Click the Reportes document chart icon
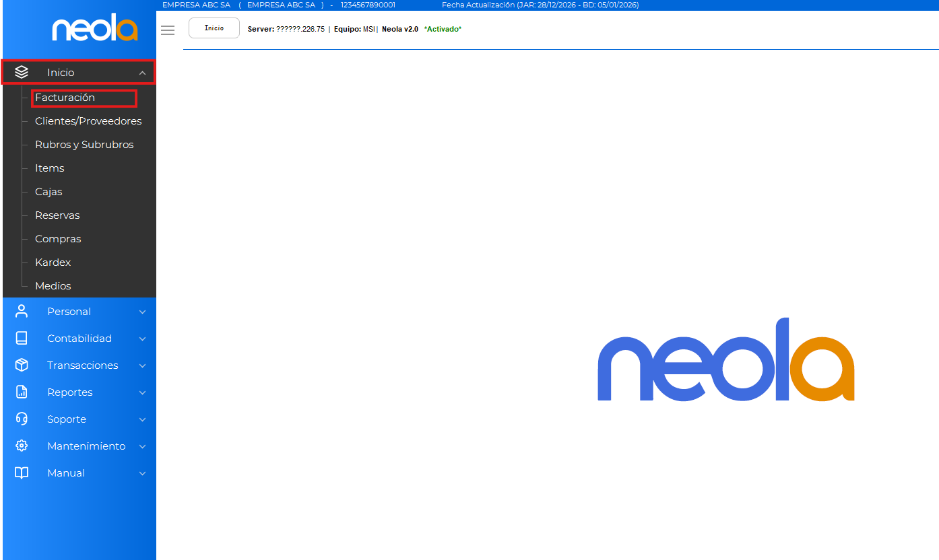The image size is (939, 560). click(x=22, y=392)
